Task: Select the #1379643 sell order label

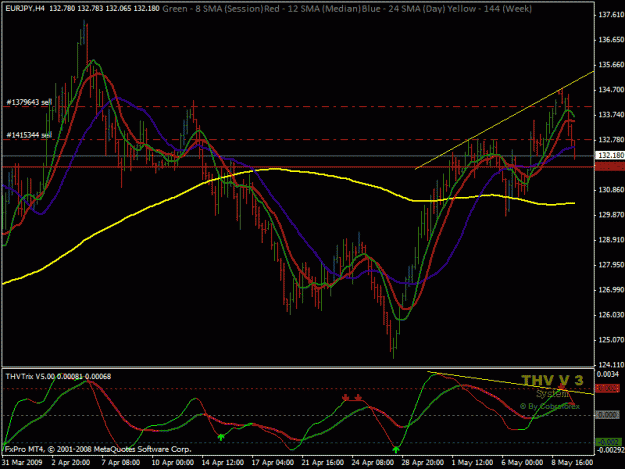Action: click(x=29, y=102)
